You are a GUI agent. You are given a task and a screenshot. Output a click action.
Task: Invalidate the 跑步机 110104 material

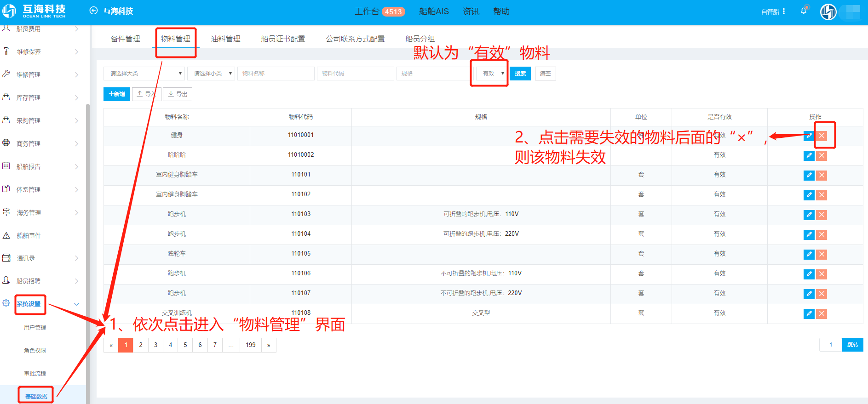pos(822,234)
